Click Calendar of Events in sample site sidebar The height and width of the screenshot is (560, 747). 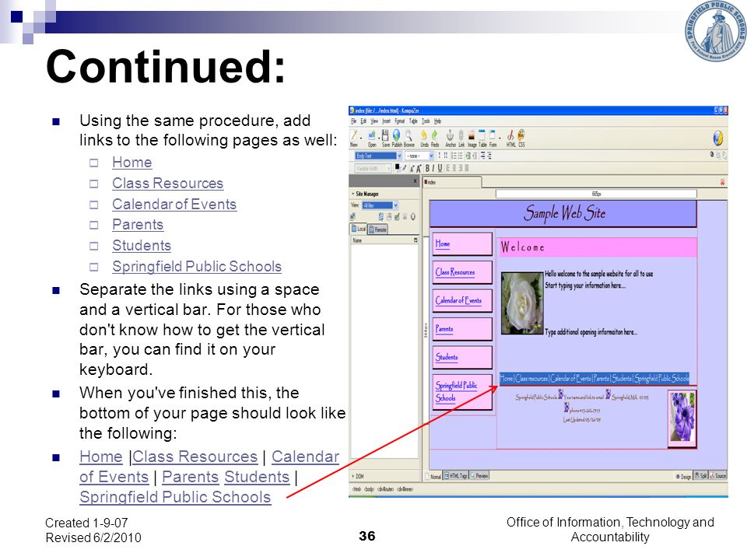pos(461,300)
